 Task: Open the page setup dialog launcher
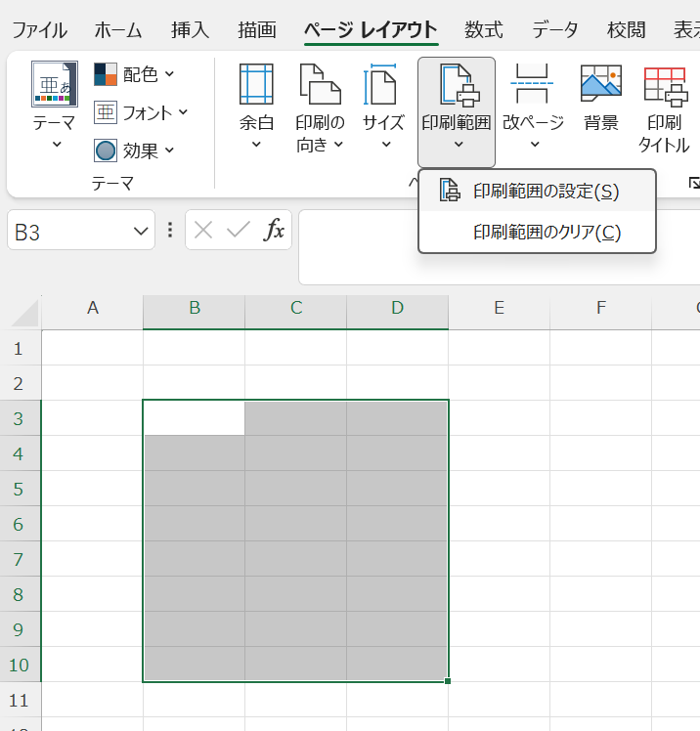694,182
